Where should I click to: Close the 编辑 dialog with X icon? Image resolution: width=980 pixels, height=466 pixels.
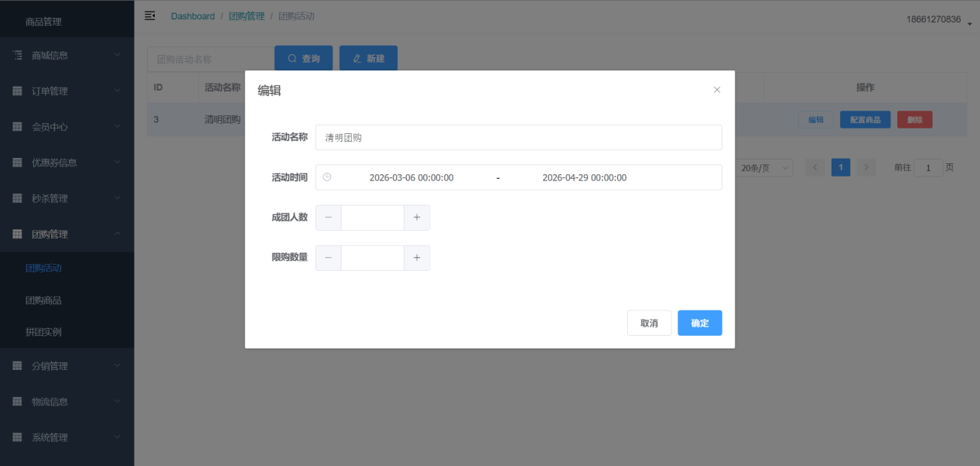pyautogui.click(x=717, y=90)
